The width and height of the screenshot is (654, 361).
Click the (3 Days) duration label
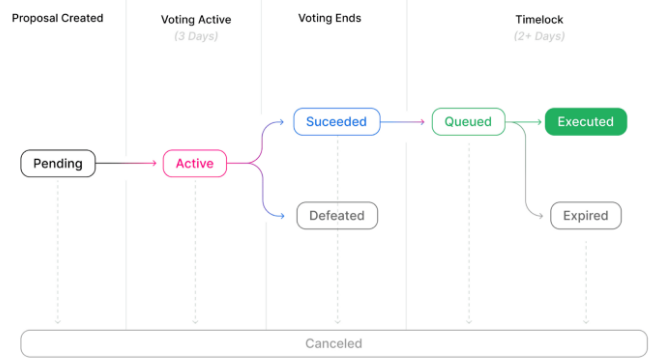tap(196, 36)
